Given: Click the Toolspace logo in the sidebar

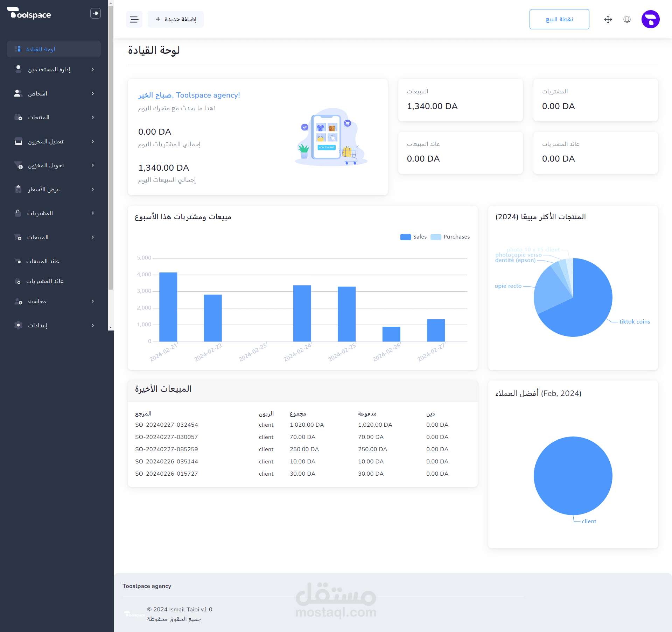Looking at the screenshot, I should pos(29,13).
